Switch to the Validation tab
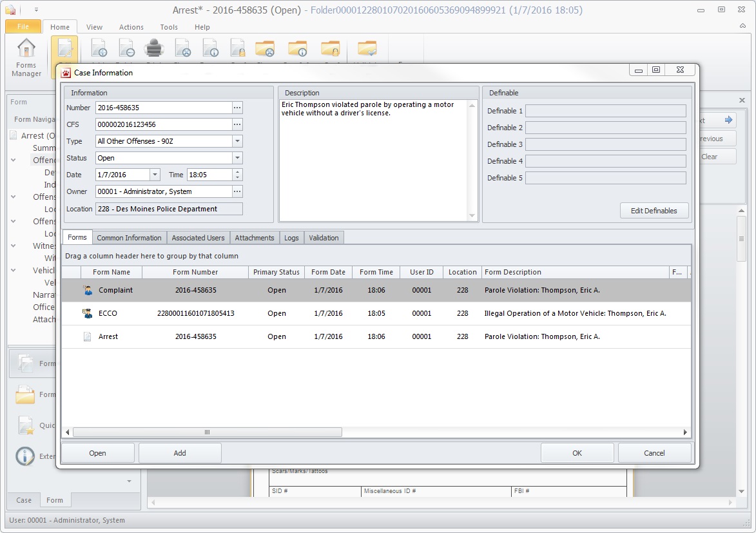 coord(324,238)
